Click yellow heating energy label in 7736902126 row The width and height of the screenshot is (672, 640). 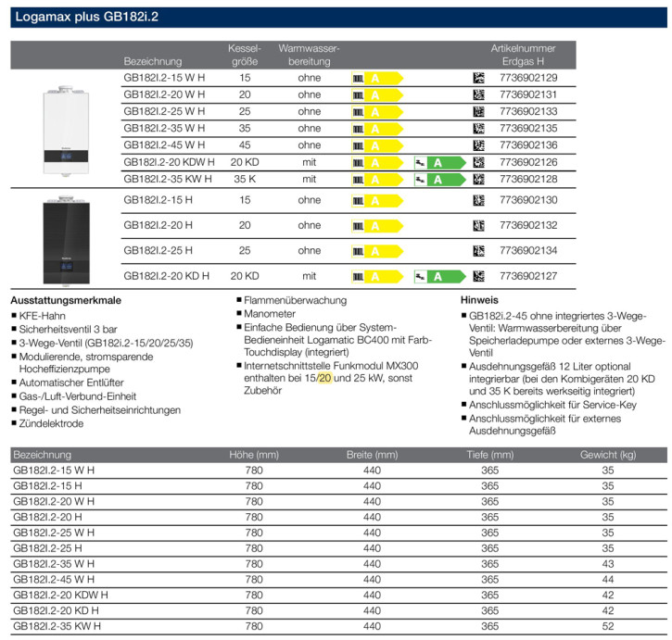click(377, 163)
